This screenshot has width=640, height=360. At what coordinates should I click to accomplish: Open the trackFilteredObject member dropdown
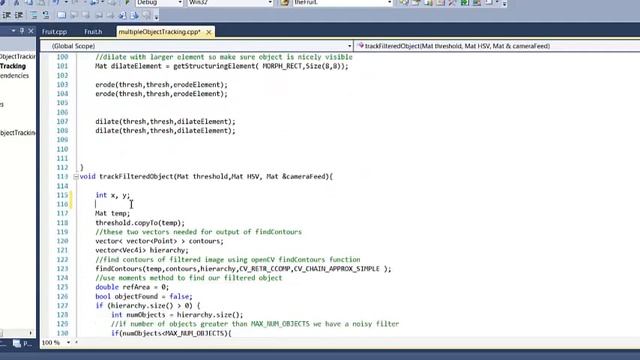[497, 46]
